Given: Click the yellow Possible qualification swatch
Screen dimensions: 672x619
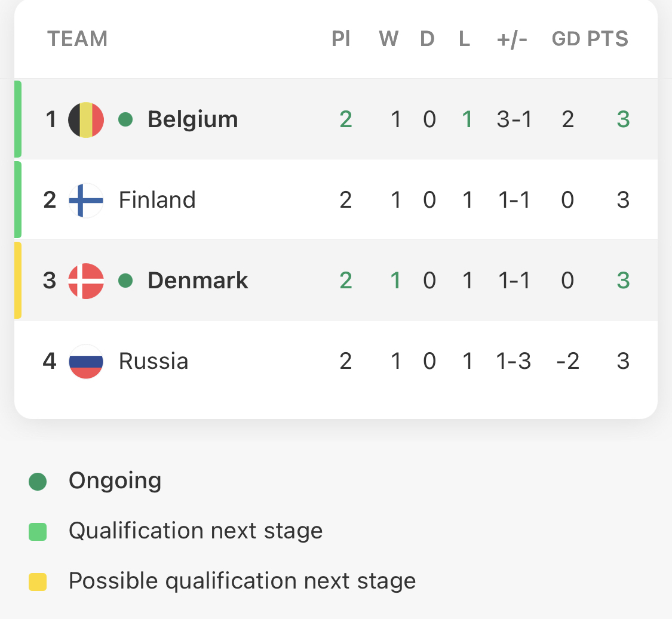Looking at the screenshot, I should [x=38, y=582].
